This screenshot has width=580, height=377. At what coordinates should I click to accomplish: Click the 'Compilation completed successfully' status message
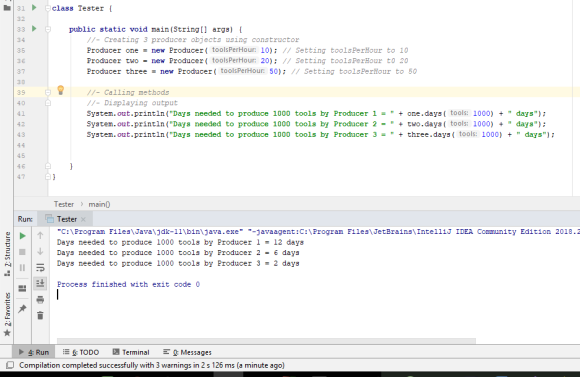pos(152,365)
